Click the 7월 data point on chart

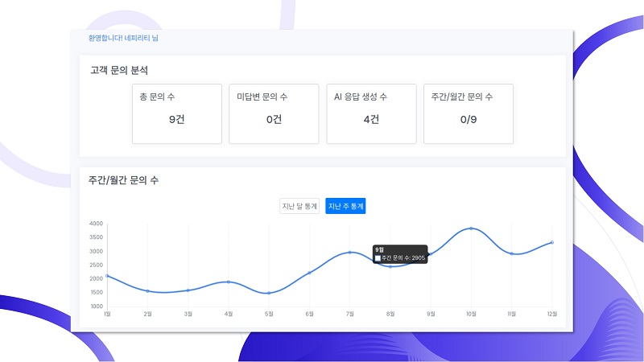point(349,253)
